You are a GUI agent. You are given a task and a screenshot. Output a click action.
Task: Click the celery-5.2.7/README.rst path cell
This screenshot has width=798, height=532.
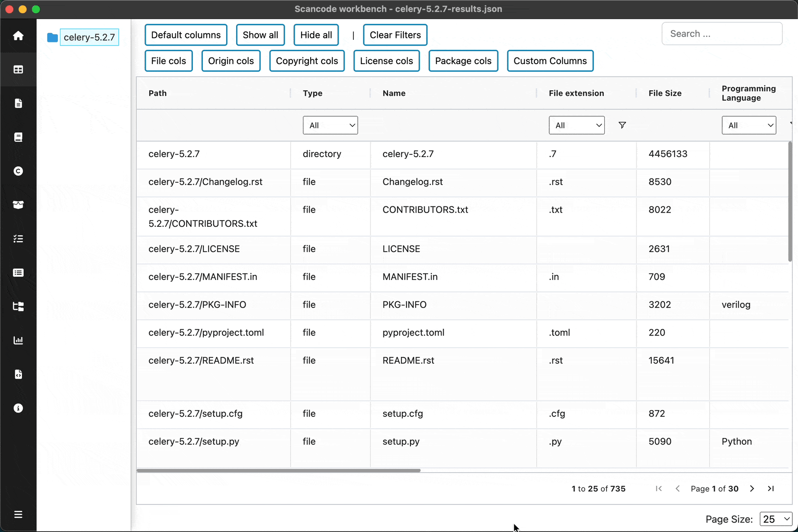click(213, 374)
